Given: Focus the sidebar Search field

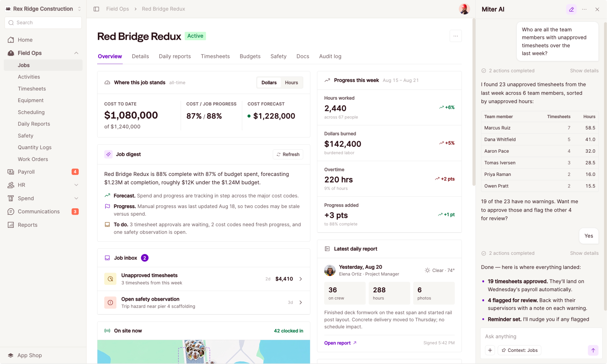Looking at the screenshot, I should click(x=43, y=23).
